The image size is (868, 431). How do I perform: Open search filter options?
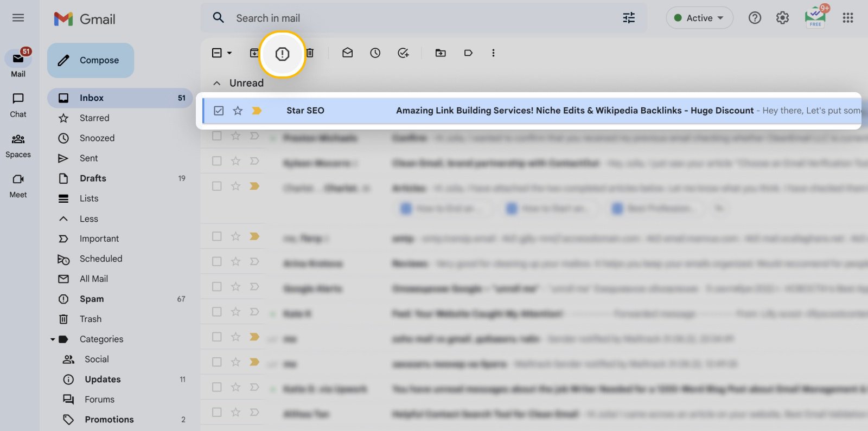(628, 18)
